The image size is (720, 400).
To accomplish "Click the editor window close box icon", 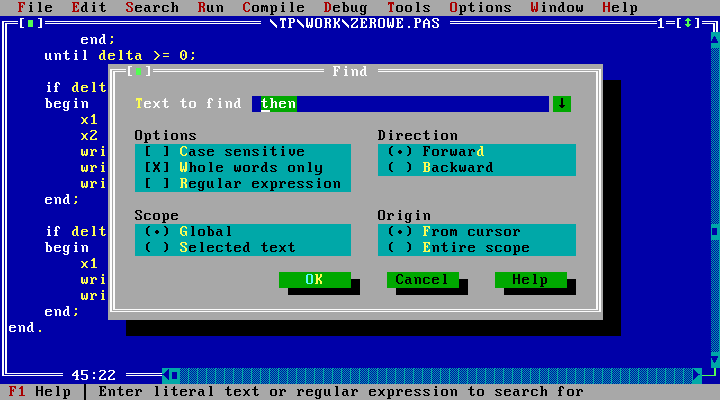I will pos(32,23).
